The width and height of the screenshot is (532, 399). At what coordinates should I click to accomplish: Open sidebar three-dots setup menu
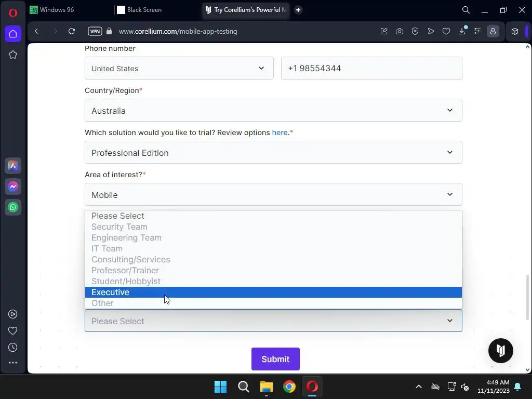12,363
